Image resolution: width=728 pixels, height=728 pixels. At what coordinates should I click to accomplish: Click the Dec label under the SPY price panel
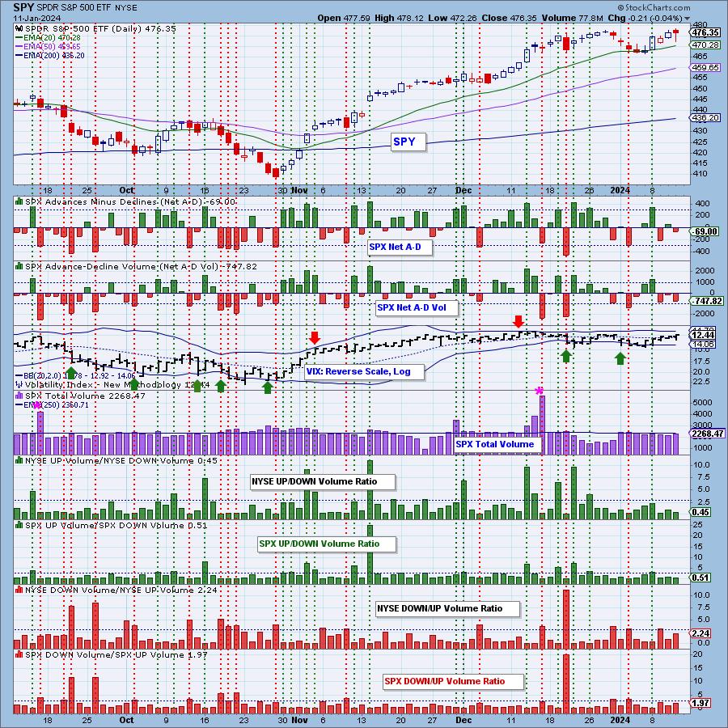(463, 190)
